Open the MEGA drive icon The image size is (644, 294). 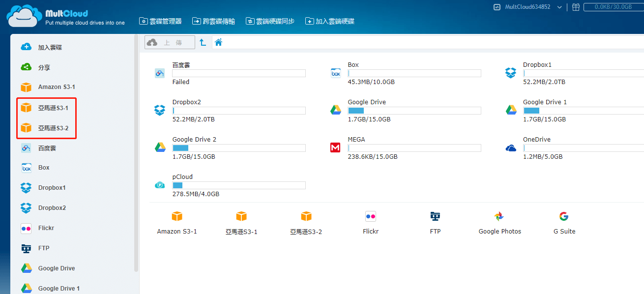point(335,147)
